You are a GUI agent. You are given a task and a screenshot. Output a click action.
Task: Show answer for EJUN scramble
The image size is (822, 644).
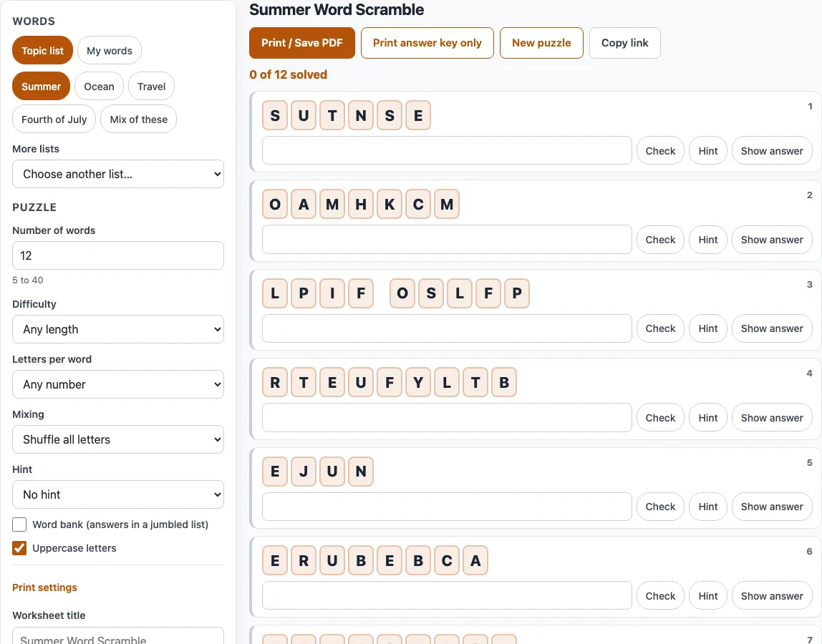[x=772, y=507]
